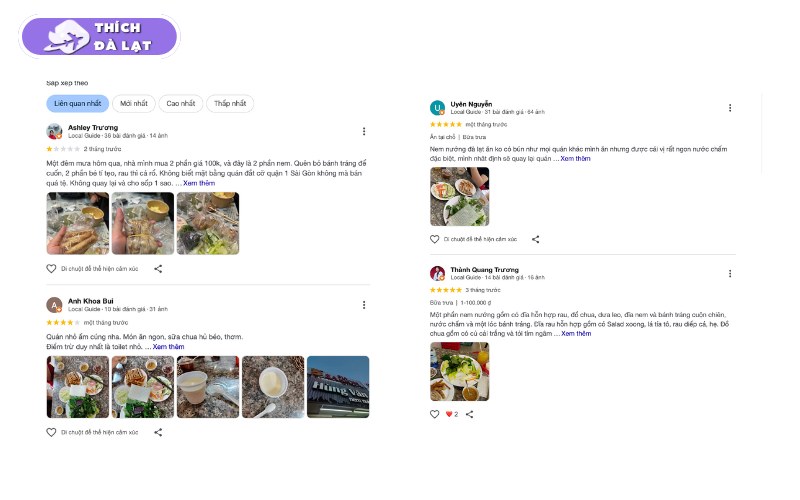
Task: Share Thành Quang Trương's review
Action: [x=469, y=414]
